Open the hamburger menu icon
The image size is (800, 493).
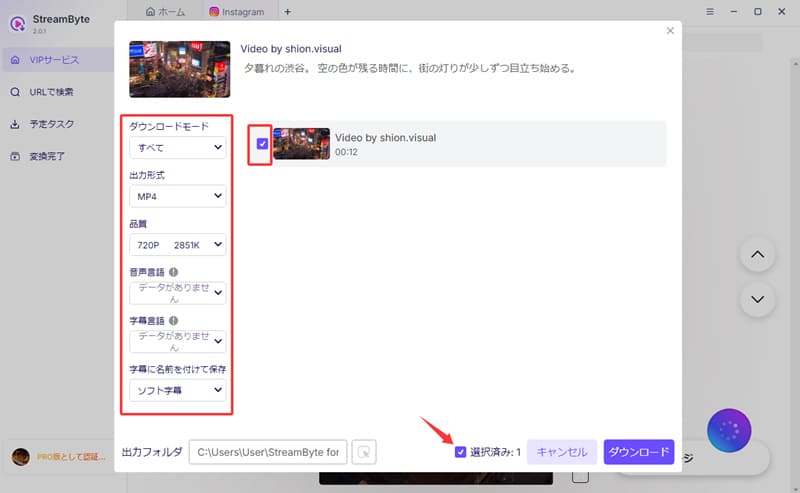click(710, 11)
